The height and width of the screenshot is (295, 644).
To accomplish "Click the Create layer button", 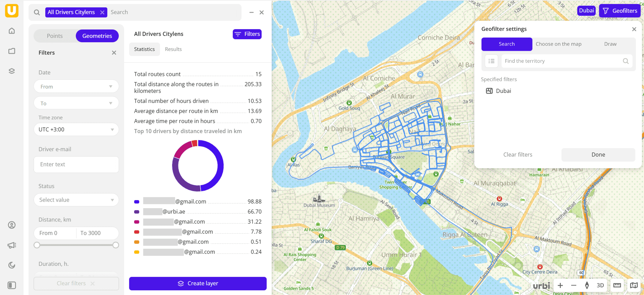I will pos(198,283).
